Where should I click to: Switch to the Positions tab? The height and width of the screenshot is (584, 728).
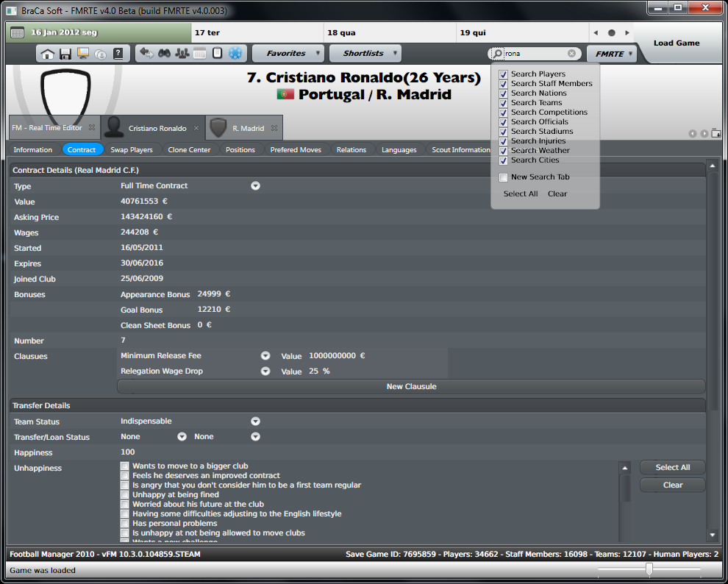point(240,149)
